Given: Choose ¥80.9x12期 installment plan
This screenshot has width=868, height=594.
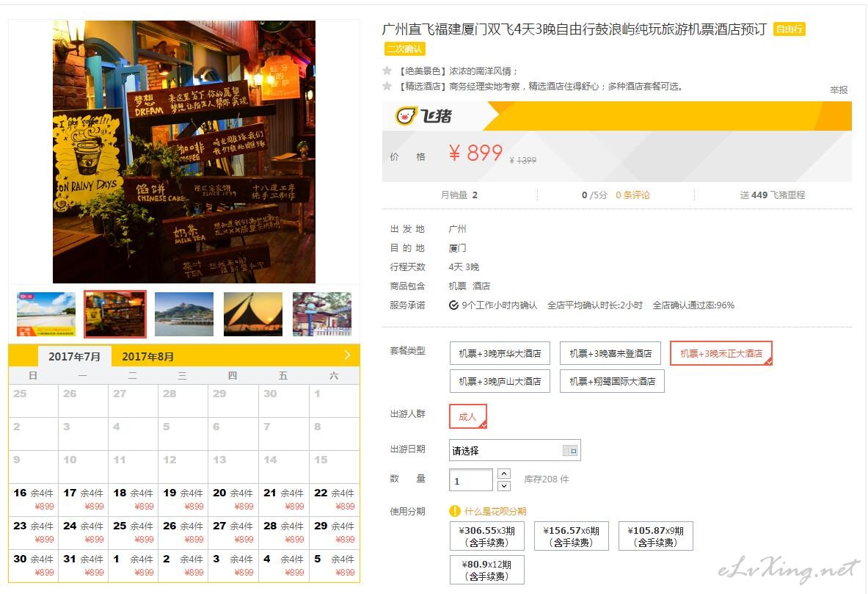Looking at the screenshot, I should (x=486, y=570).
